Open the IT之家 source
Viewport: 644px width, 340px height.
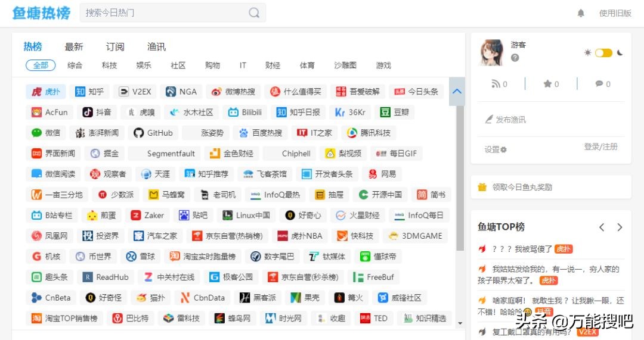click(x=314, y=133)
